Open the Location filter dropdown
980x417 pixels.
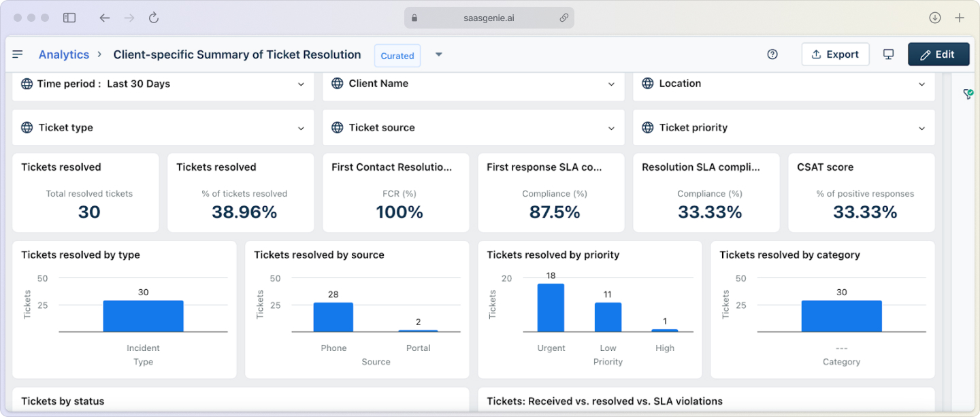pos(922,83)
